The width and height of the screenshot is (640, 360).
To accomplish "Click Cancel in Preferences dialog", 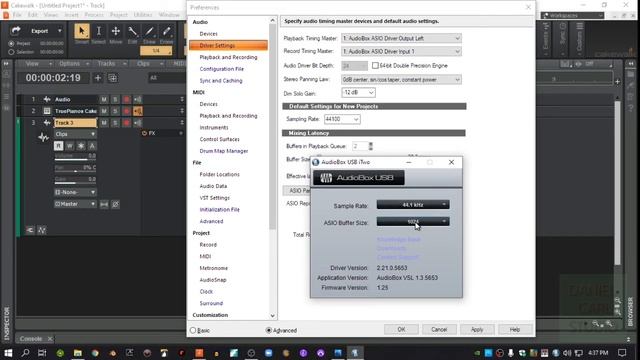I will pos(439,329).
